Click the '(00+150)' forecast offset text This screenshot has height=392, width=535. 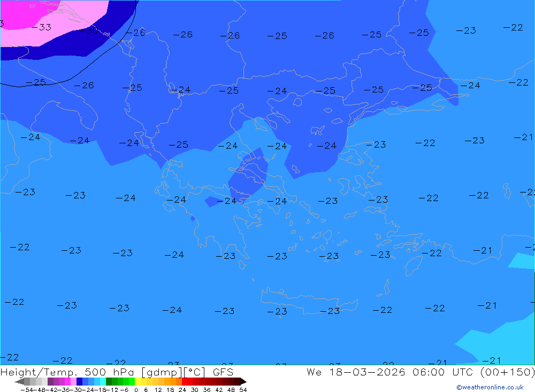click(x=507, y=372)
